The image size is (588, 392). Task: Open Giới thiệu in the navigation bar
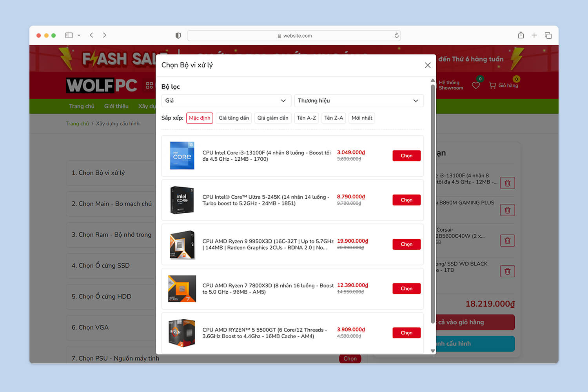(116, 106)
